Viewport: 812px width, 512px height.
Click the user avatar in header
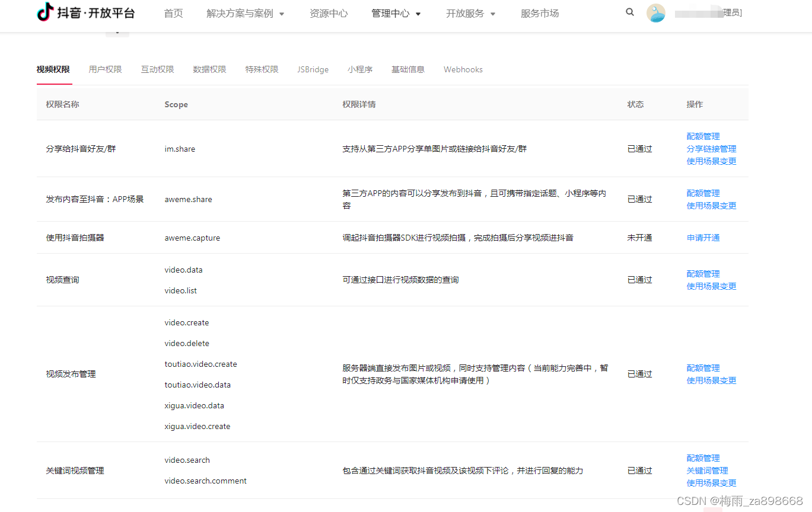[x=655, y=13]
